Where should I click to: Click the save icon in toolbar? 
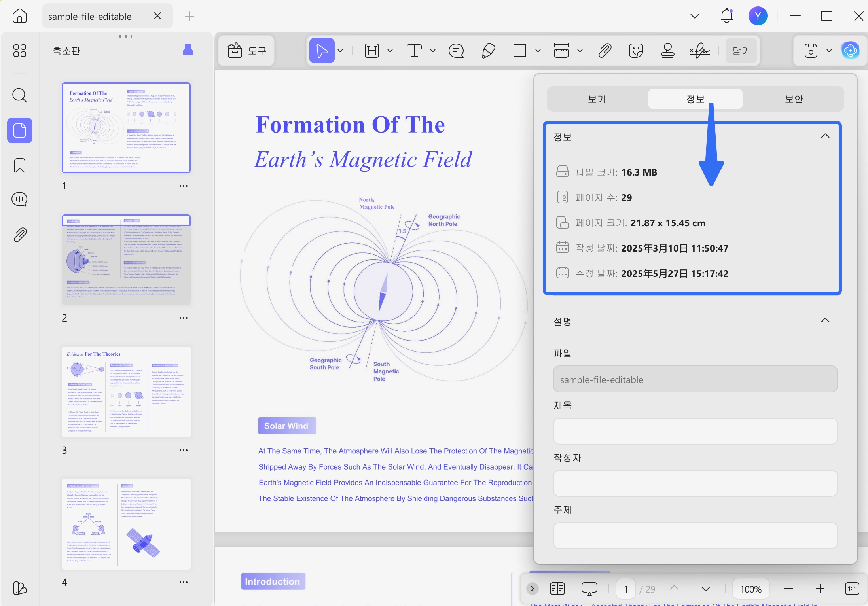(x=811, y=51)
